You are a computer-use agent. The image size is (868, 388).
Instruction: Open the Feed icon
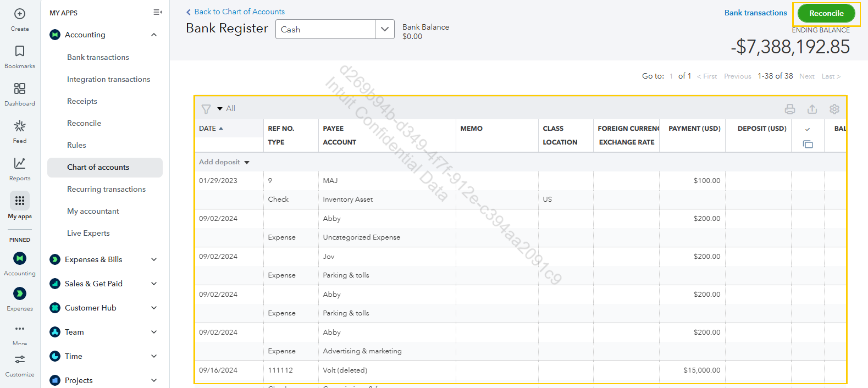click(x=20, y=126)
